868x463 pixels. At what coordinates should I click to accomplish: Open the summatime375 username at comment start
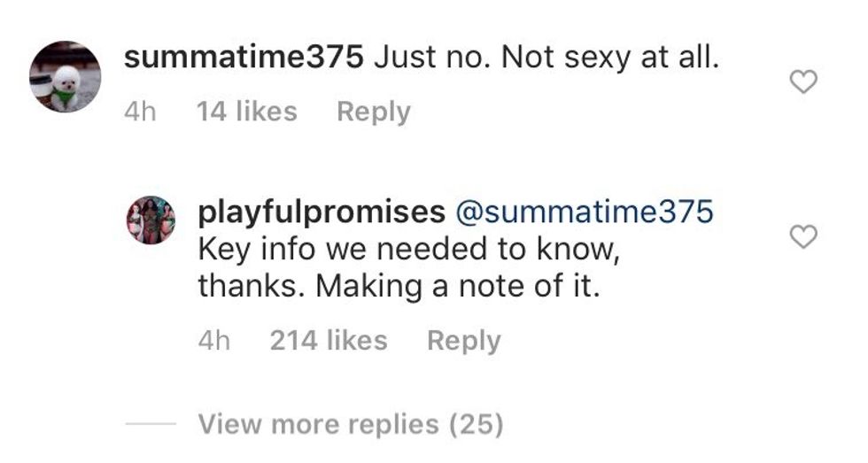244,58
